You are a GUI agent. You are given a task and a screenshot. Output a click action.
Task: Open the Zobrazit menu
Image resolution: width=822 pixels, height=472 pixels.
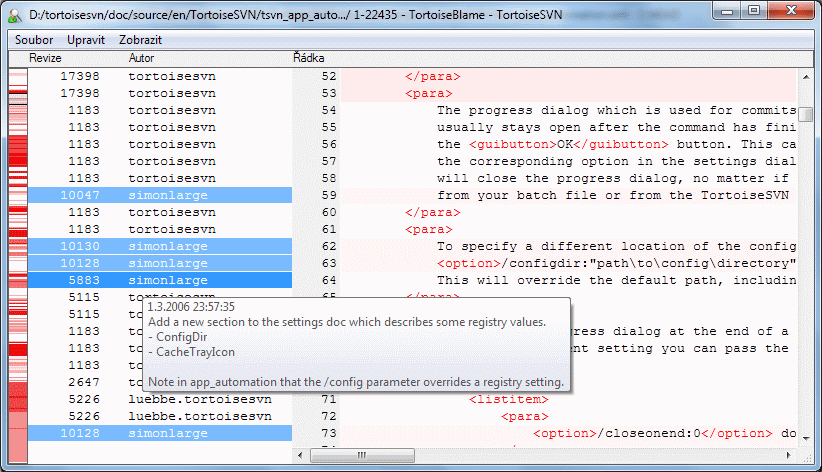[x=140, y=40]
